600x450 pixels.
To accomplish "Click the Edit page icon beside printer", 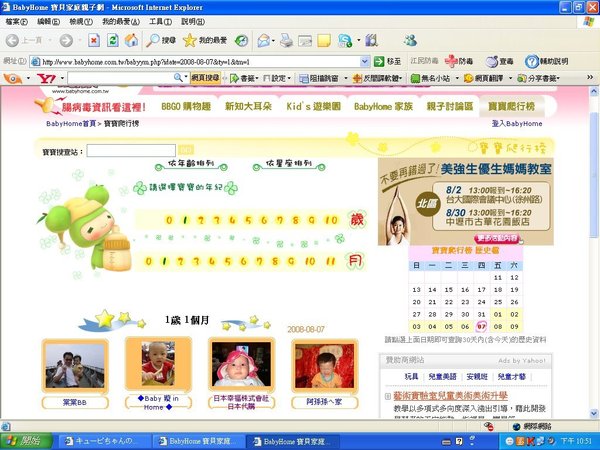I will click(x=305, y=40).
